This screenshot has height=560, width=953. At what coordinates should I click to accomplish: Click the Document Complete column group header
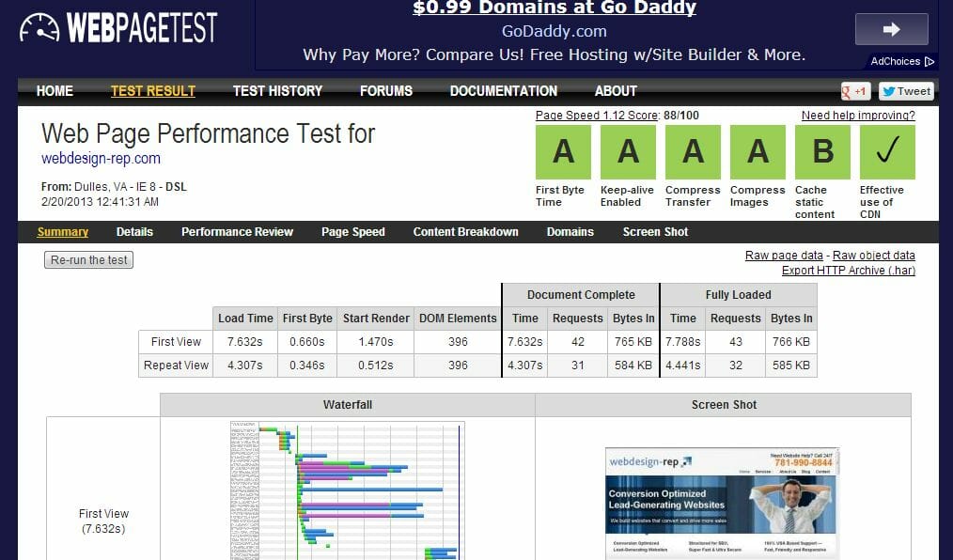[581, 295]
